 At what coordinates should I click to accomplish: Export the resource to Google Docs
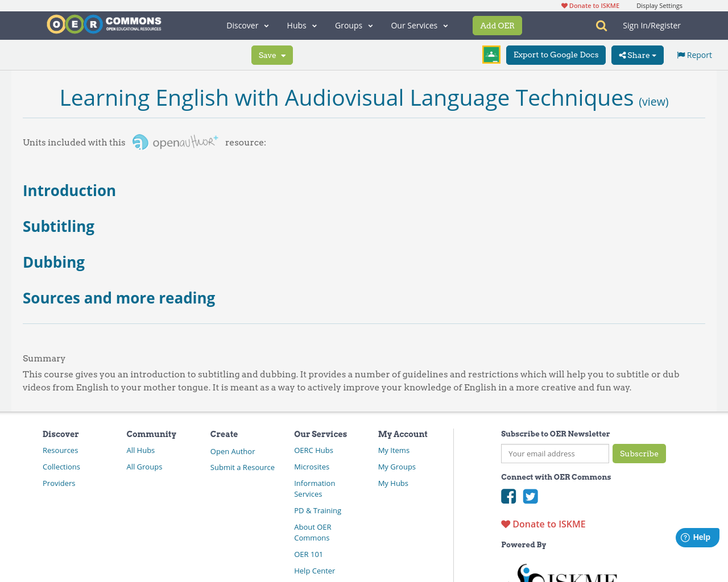[x=555, y=54]
